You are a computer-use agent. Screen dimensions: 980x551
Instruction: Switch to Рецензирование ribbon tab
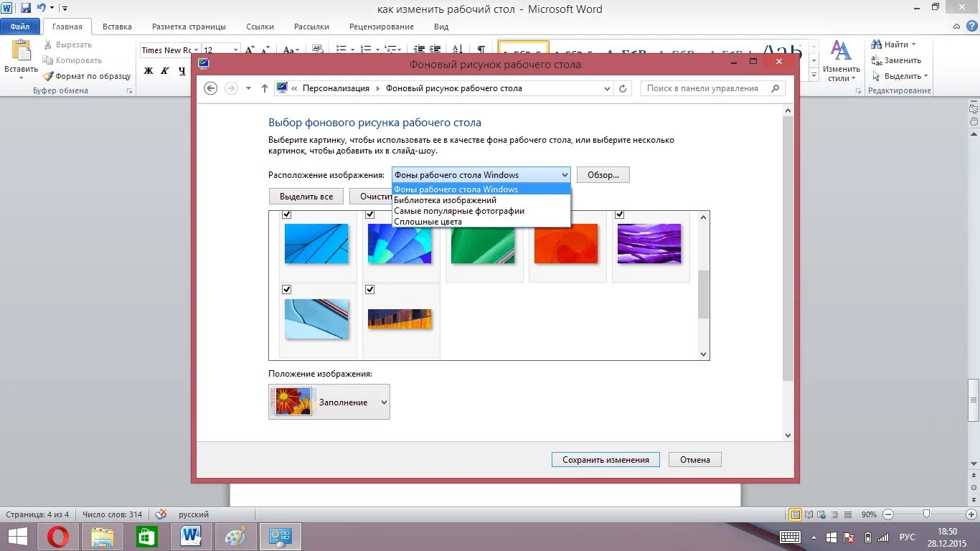click(382, 27)
